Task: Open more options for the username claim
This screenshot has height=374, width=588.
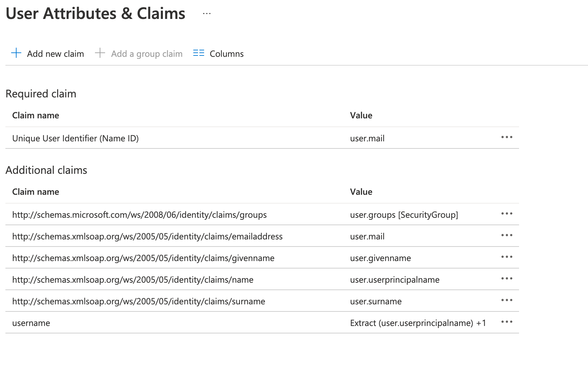Action: click(507, 322)
